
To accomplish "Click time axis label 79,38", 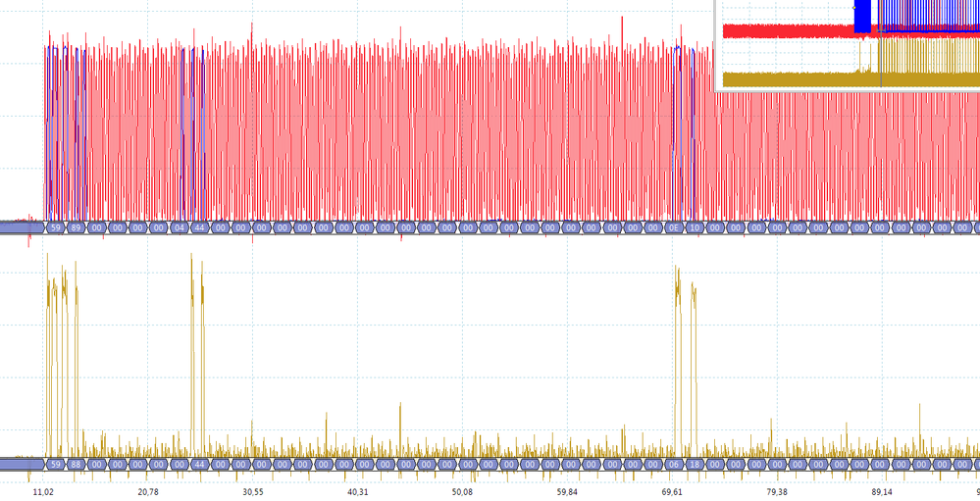I will click(777, 492).
